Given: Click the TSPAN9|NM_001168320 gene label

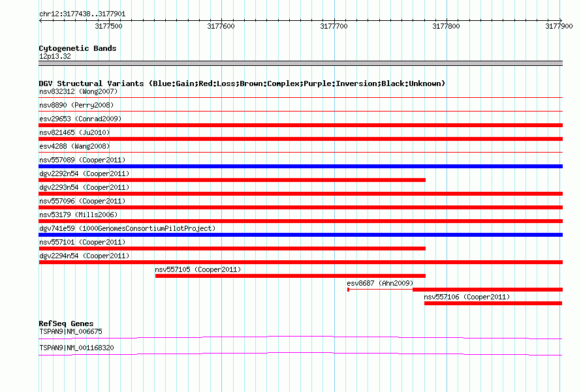Looking at the screenshot, I should coord(76,348).
